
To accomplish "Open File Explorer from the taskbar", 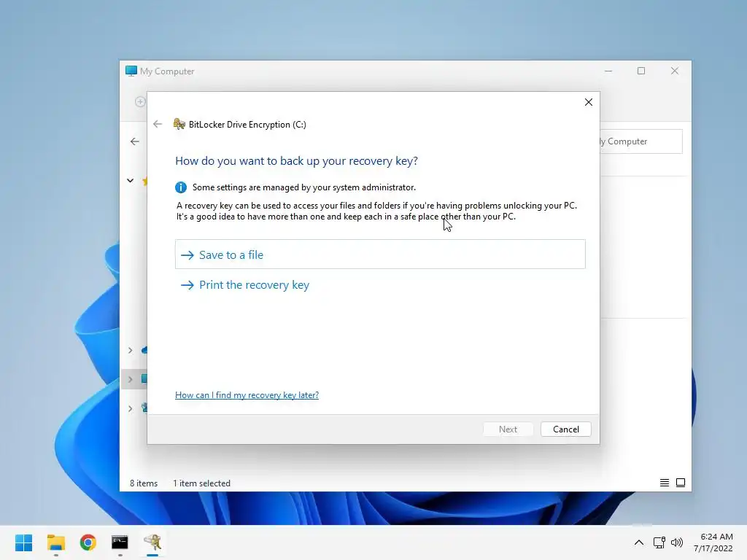I will click(x=55, y=542).
